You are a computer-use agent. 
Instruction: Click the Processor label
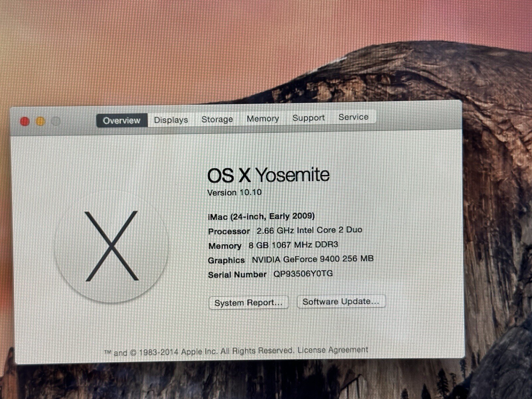coord(229,231)
